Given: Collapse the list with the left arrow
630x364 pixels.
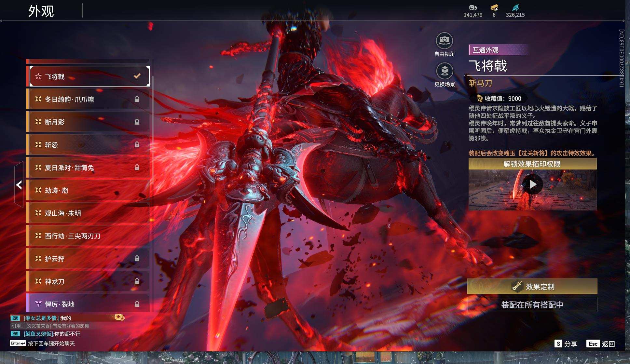Looking at the screenshot, I should (x=19, y=185).
